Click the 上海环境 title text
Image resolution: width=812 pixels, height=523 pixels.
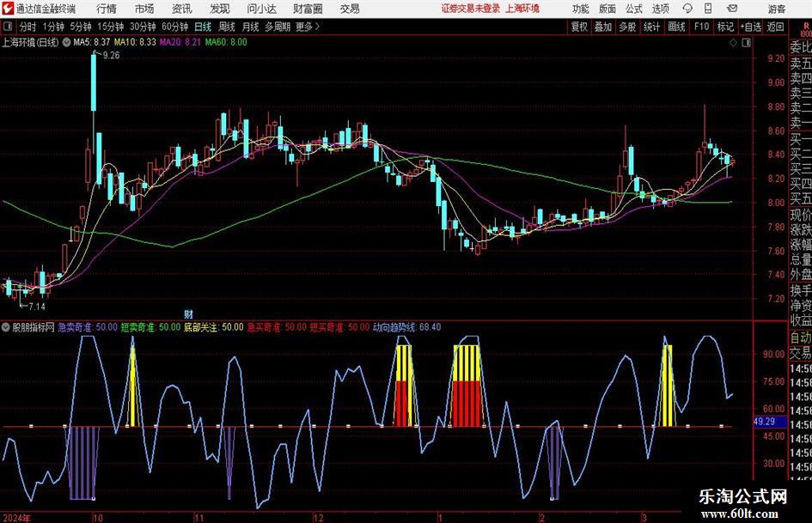[x=522, y=9]
